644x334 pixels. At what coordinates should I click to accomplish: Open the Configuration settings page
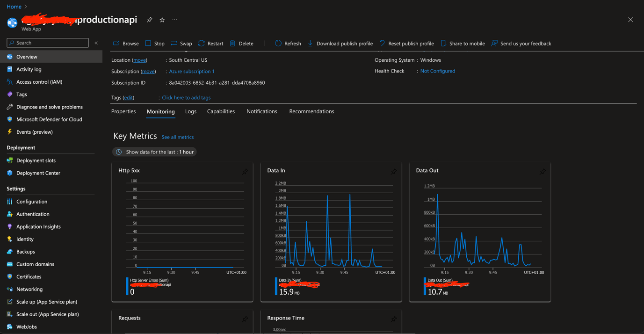click(x=31, y=202)
